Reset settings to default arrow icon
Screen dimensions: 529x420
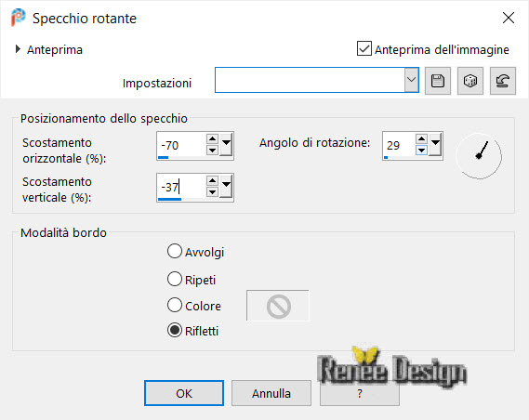[x=503, y=81]
